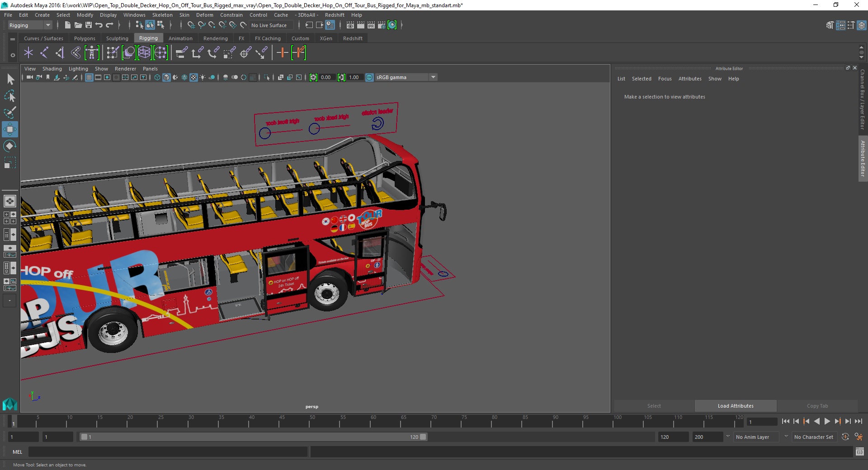
Task: Open the Rigging menu set dropdown
Action: point(30,25)
